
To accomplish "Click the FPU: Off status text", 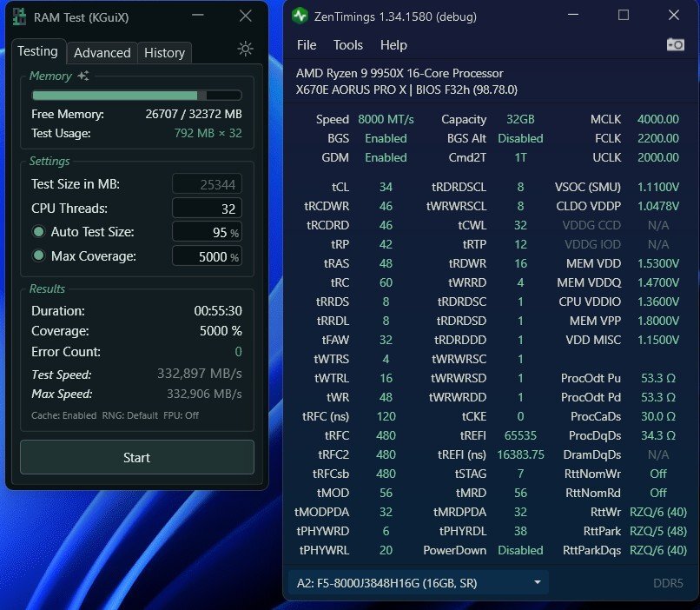I will click(181, 415).
